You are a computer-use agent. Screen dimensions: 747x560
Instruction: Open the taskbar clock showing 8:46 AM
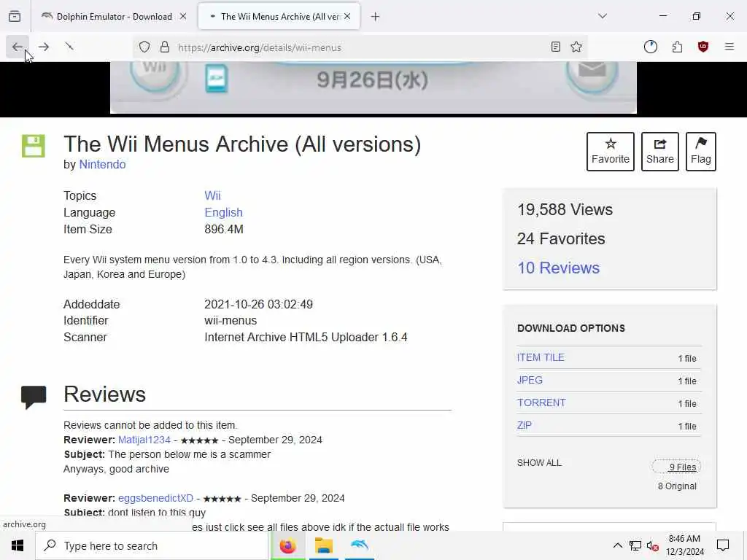(x=684, y=545)
